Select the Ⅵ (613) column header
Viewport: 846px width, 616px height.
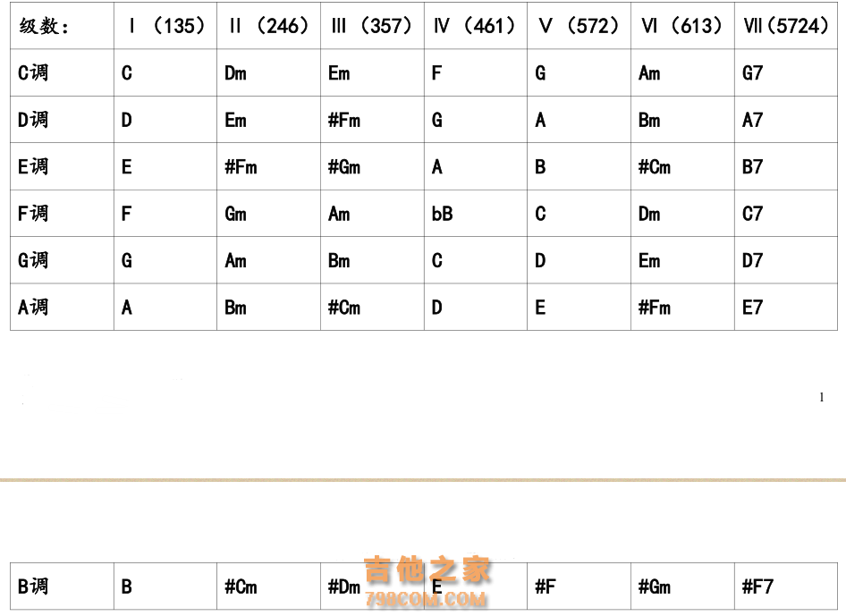(x=682, y=25)
